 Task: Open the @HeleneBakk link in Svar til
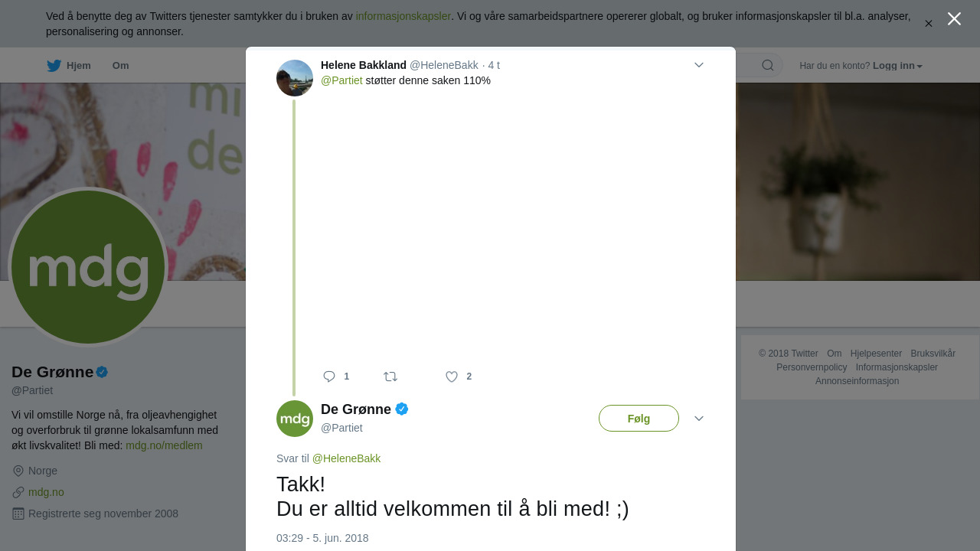point(346,458)
